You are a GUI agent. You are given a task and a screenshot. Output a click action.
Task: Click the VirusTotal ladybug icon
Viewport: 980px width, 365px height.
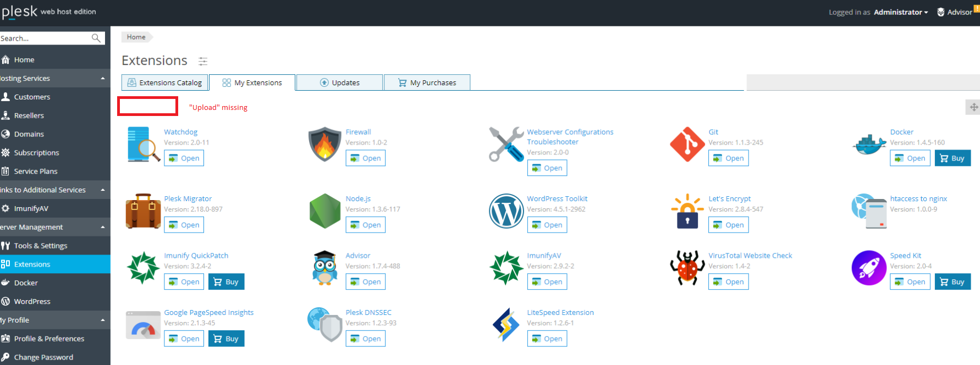pyautogui.click(x=687, y=268)
